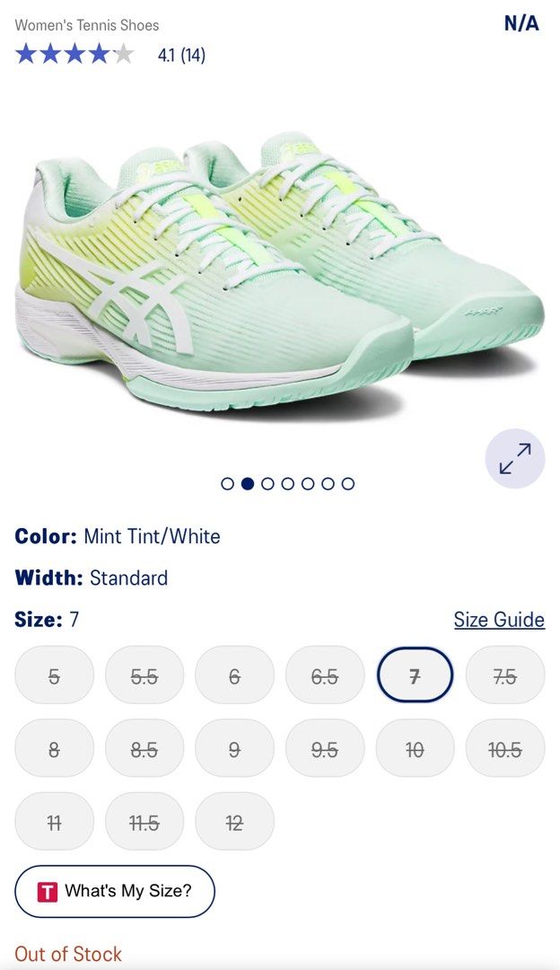
Task: Choose size 7.5 option
Action: [505, 675]
